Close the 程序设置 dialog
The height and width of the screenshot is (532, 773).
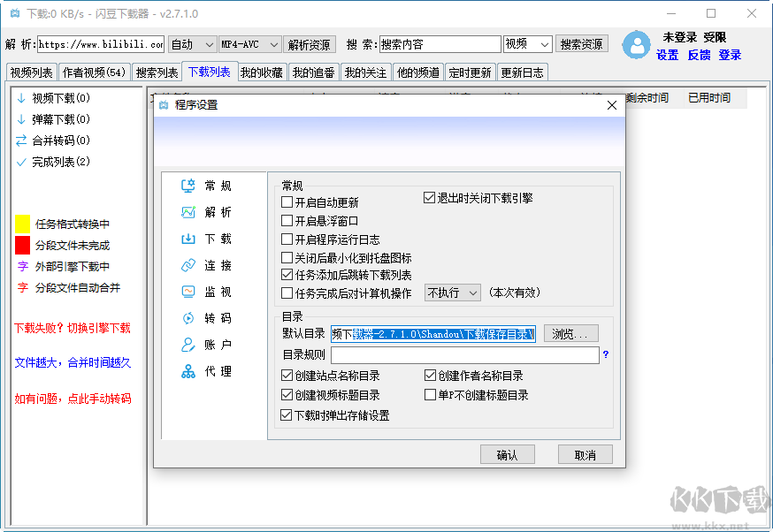coord(612,105)
